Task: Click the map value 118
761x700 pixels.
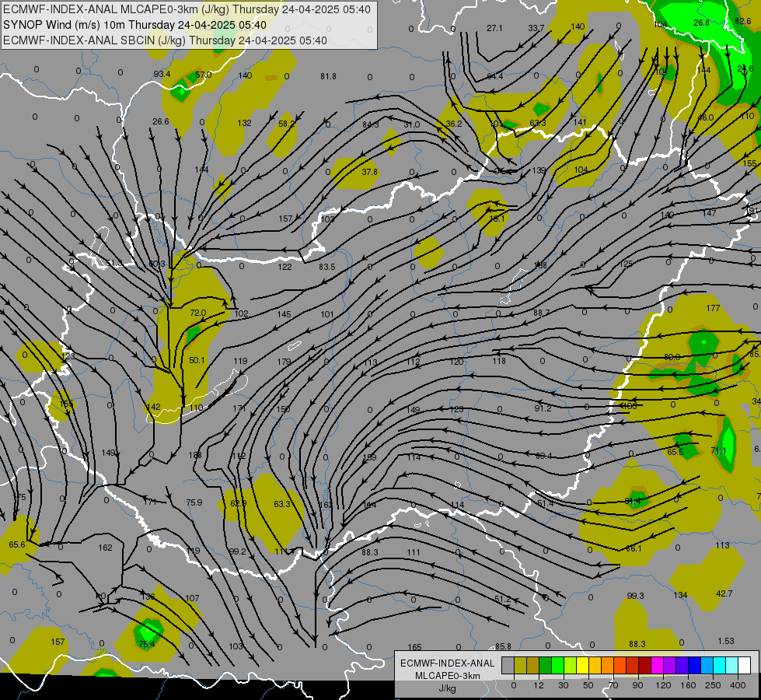Action: tap(499, 360)
